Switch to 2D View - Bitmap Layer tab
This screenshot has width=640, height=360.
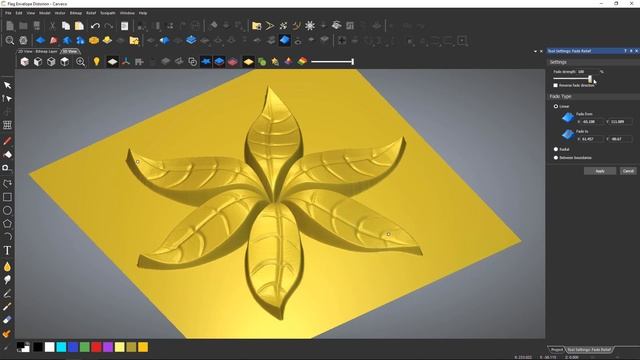pyautogui.click(x=38, y=51)
